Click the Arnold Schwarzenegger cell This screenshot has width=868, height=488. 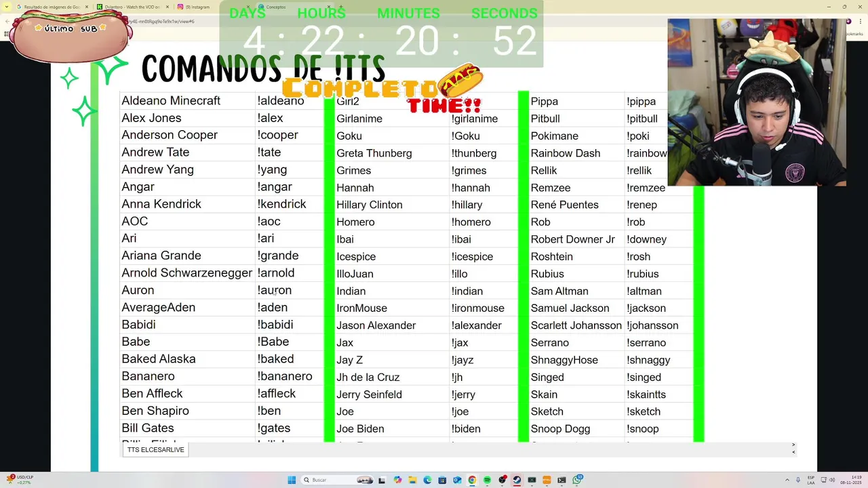186,272
